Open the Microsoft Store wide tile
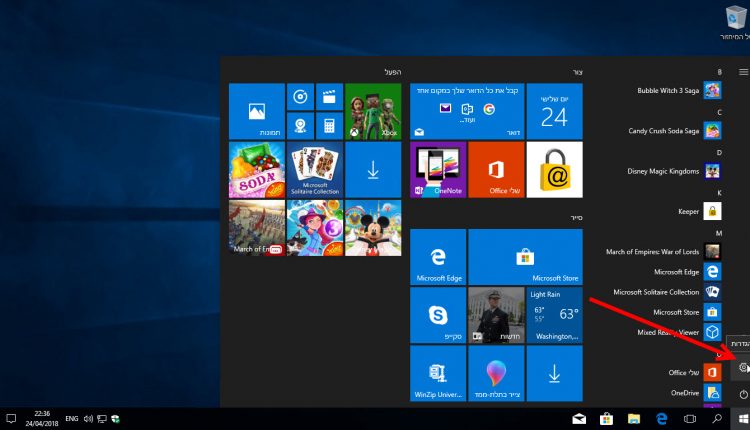Viewport: 750px width, 430px height. click(526, 257)
